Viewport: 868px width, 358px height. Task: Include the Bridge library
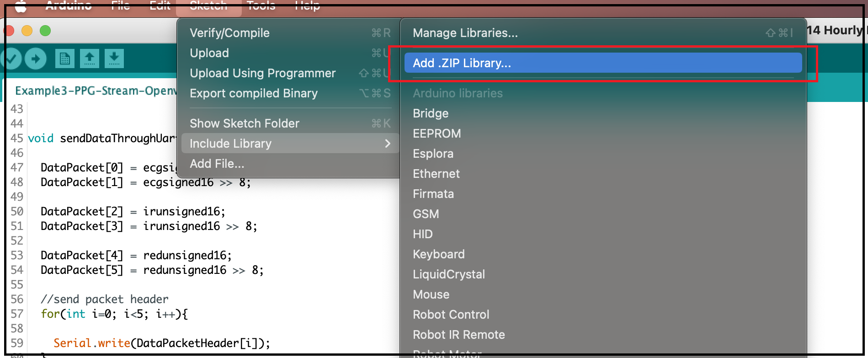[603, 113]
